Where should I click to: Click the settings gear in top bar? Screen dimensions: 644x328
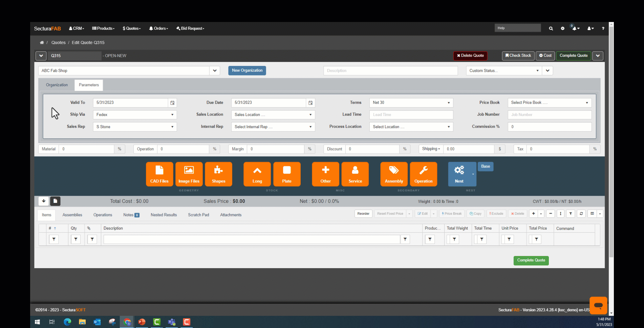pyautogui.click(x=562, y=28)
